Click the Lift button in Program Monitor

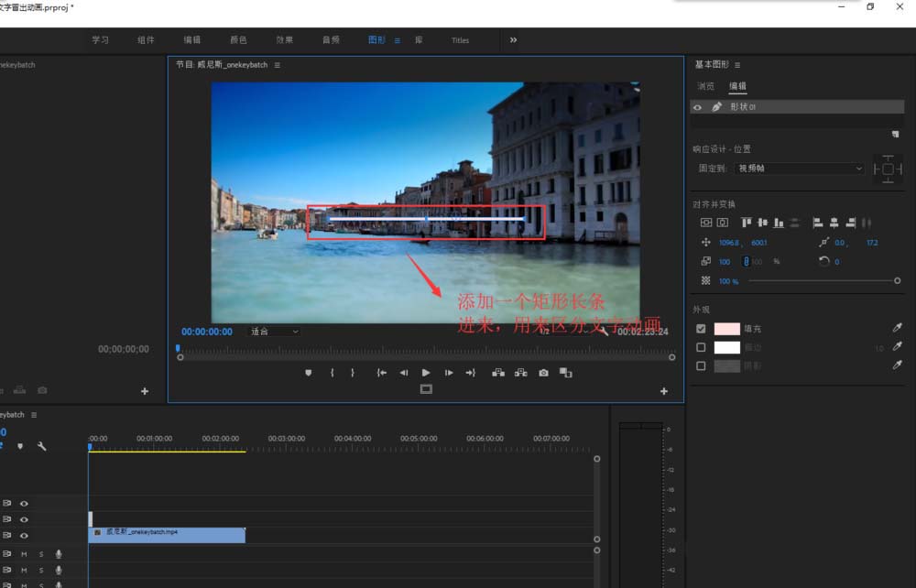click(x=498, y=373)
